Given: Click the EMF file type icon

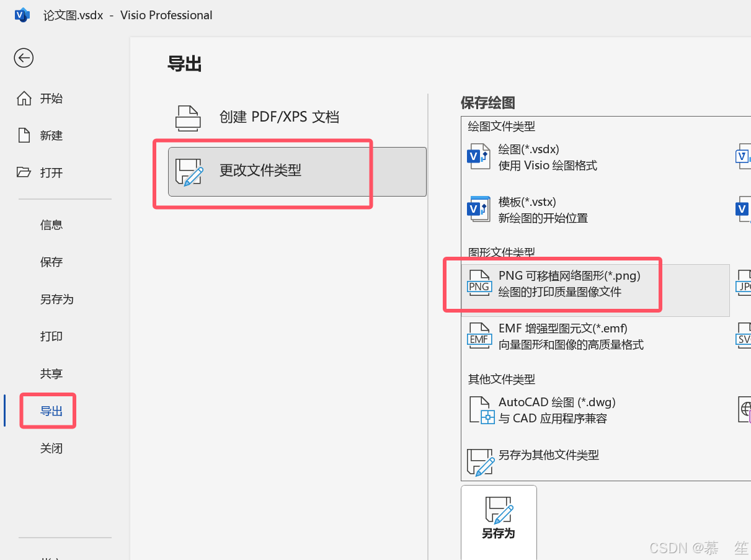Looking at the screenshot, I should click(479, 336).
